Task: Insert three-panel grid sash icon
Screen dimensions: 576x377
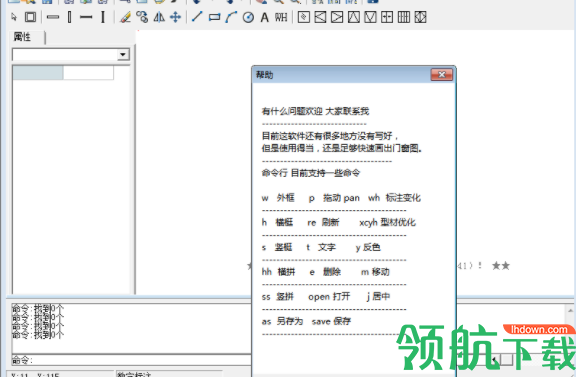Action: coord(404,17)
